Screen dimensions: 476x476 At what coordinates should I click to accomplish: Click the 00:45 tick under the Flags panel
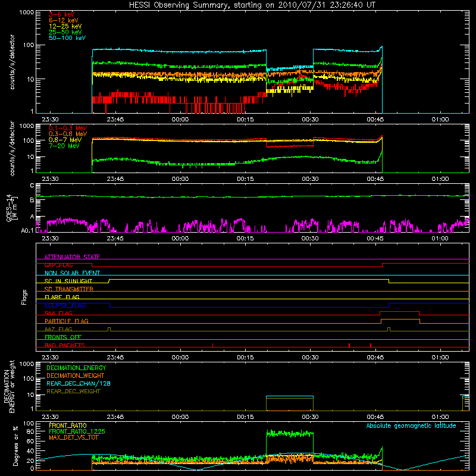click(375, 358)
